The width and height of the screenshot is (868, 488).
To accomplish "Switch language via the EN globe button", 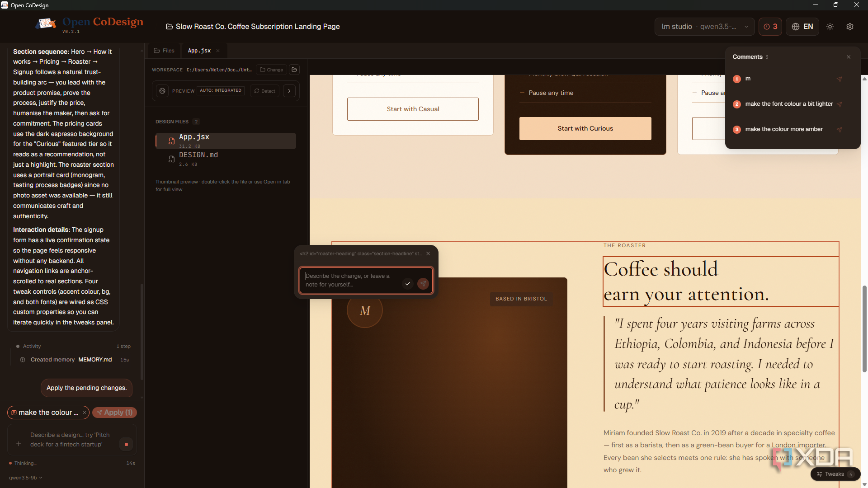I will (802, 27).
